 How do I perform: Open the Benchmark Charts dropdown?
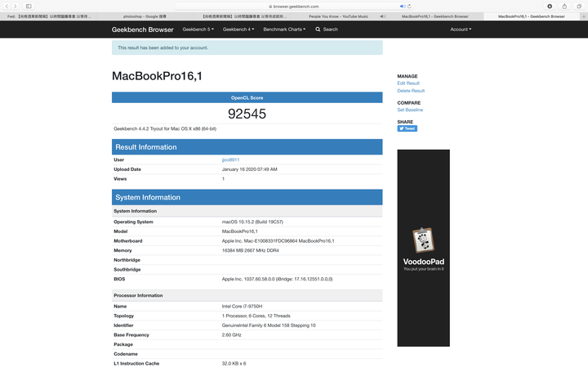(x=284, y=29)
